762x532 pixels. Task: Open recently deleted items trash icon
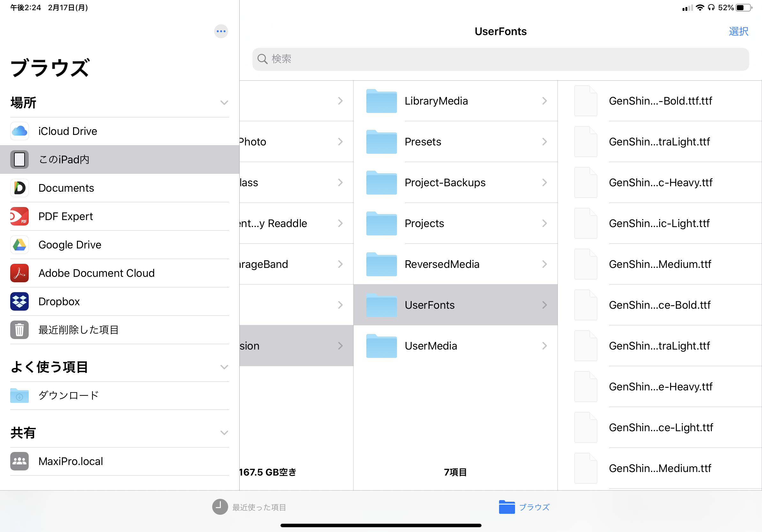19,330
